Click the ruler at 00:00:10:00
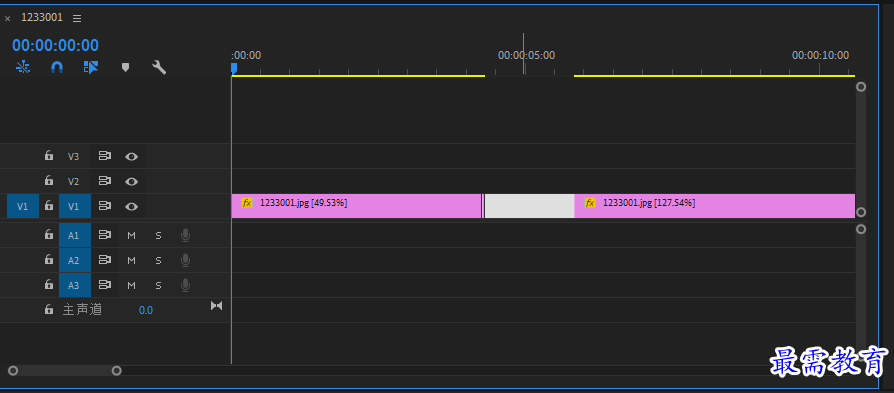 [x=820, y=55]
